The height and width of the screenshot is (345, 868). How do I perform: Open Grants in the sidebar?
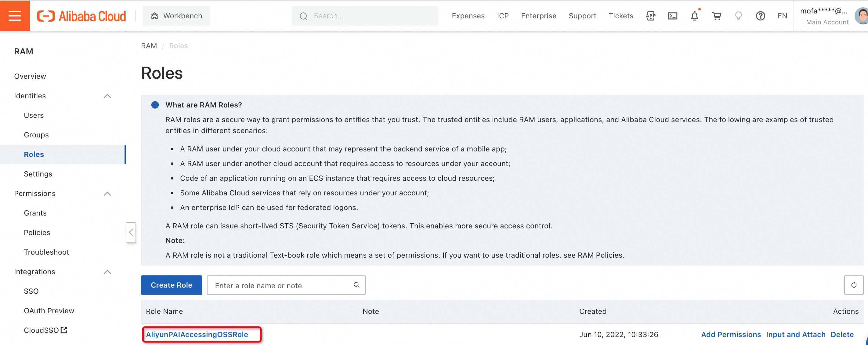(x=35, y=213)
